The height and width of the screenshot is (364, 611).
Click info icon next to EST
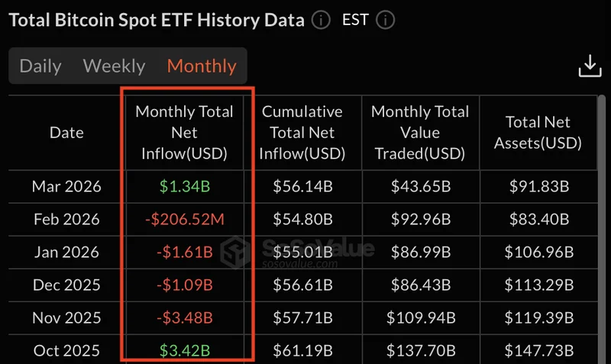[386, 20]
